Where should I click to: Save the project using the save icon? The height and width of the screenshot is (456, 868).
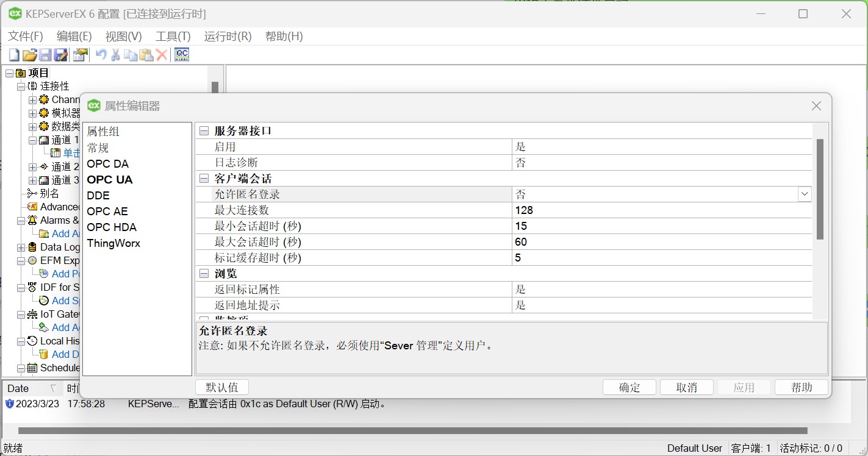[x=45, y=54]
